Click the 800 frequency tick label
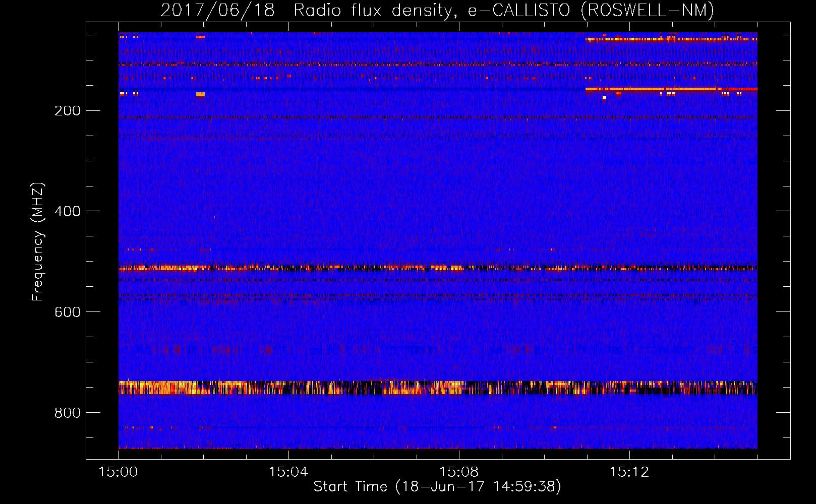 coord(68,413)
